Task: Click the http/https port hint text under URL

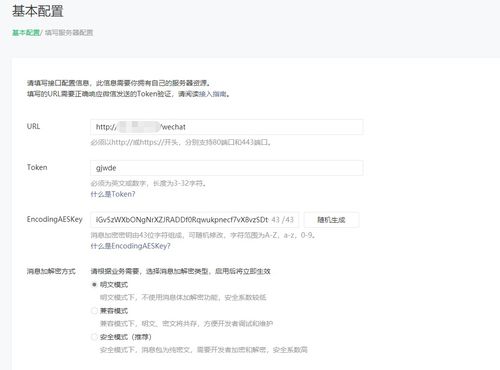Action: point(181,142)
